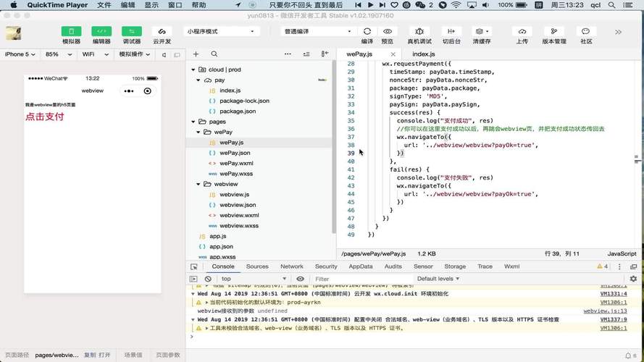644x362 pixels.
Task: Click the file tree search icon
Action: (x=214, y=54)
